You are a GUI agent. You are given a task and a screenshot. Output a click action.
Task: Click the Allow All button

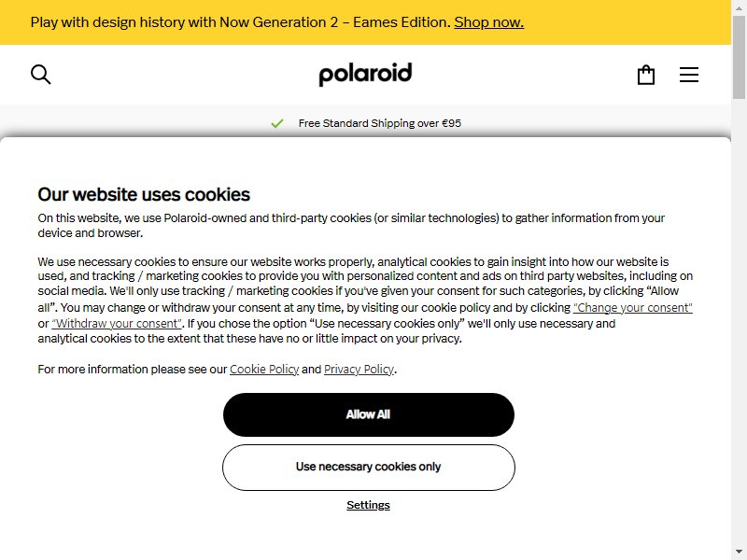369,414
